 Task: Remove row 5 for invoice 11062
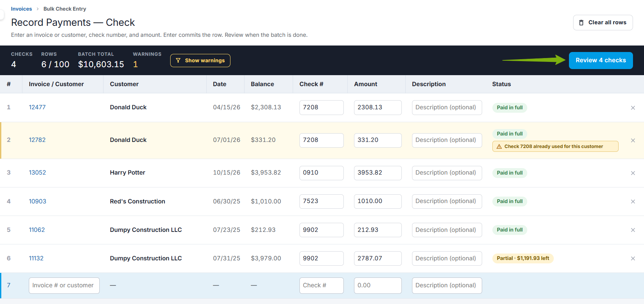pos(633,230)
